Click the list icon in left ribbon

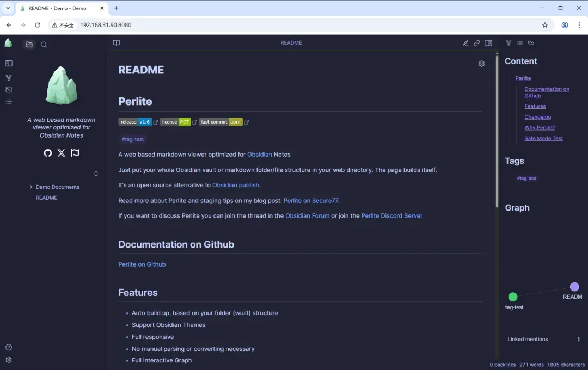click(9, 102)
